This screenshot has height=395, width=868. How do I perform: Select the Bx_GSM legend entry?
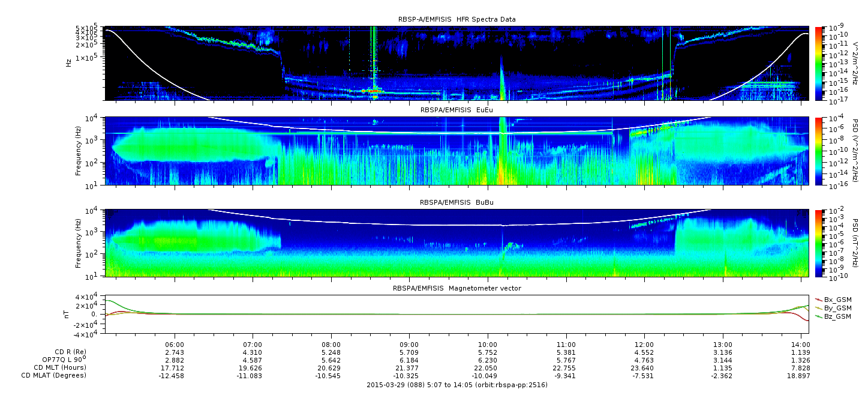click(837, 299)
